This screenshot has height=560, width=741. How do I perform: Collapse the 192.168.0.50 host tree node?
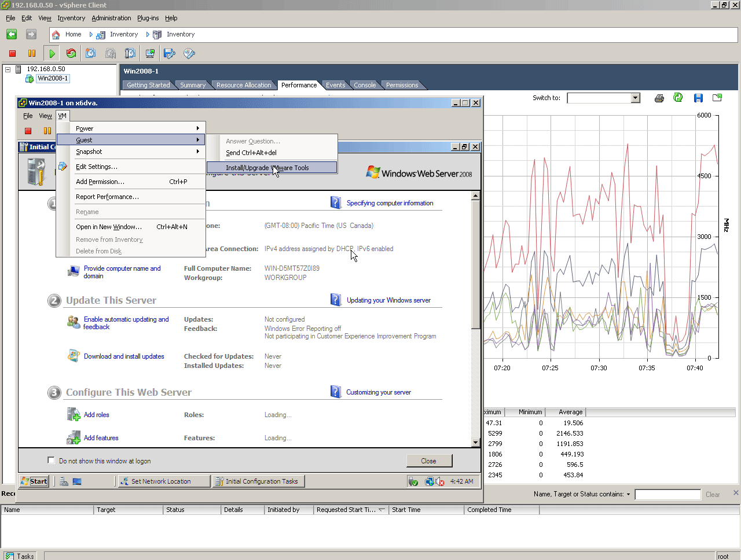tap(8, 69)
